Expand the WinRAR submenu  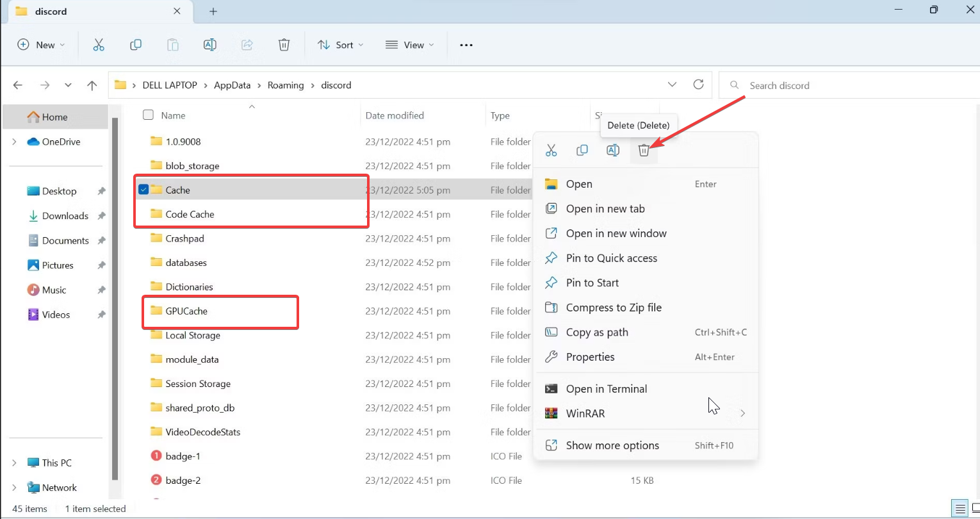click(x=743, y=413)
